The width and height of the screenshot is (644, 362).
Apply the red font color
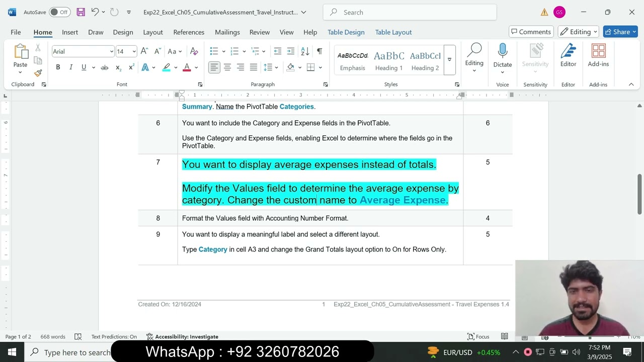187,67
